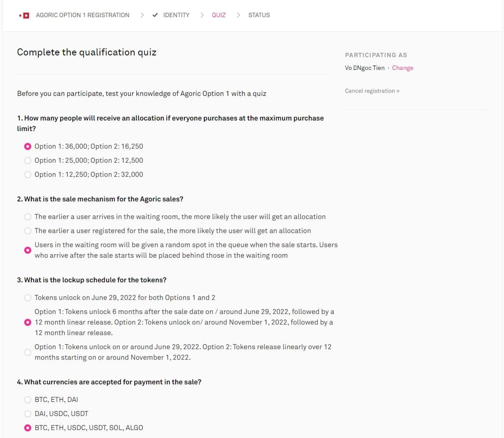This screenshot has height=438, width=504.
Task: Click the Change participant link
Action: (x=402, y=68)
